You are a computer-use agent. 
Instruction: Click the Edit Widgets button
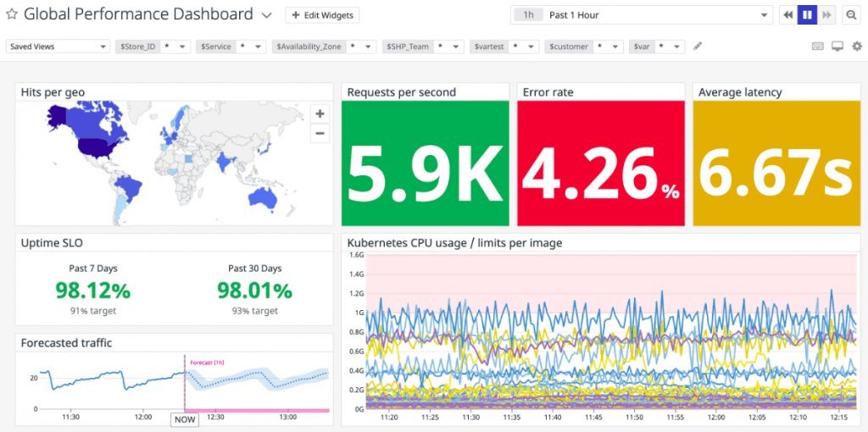pyautogui.click(x=322, y=15)
